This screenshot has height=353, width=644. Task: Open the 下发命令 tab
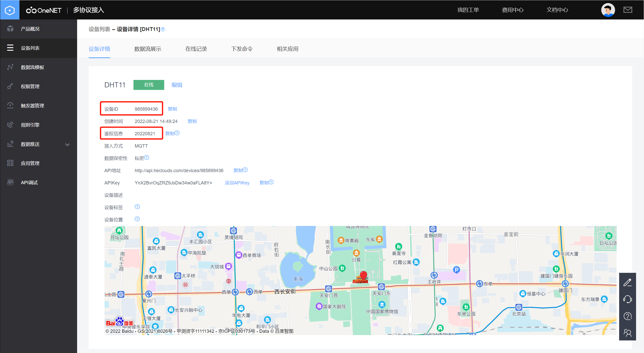[x=242, y=49]
